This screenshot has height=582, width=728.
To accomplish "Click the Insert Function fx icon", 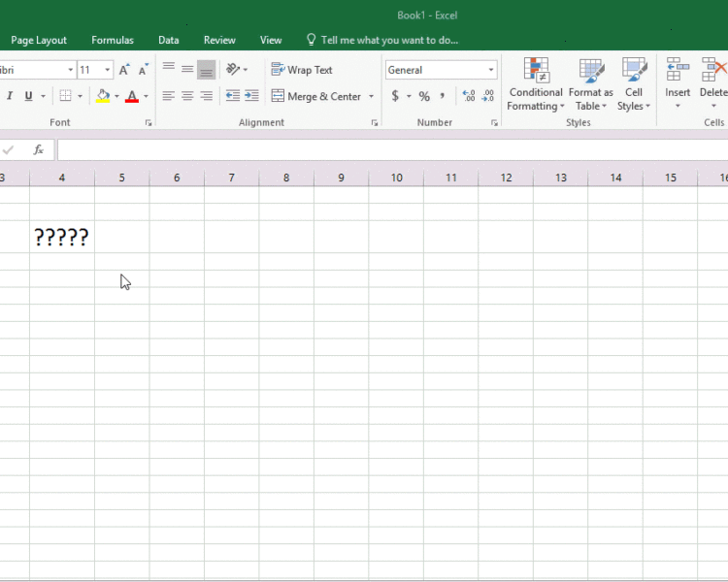I will 39,149.
